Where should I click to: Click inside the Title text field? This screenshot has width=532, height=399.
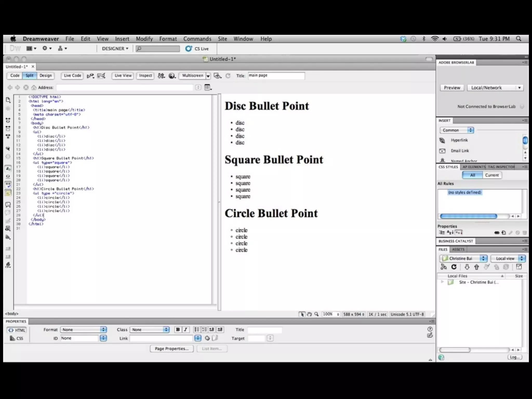pyautogui.click(x=276, y=76)
